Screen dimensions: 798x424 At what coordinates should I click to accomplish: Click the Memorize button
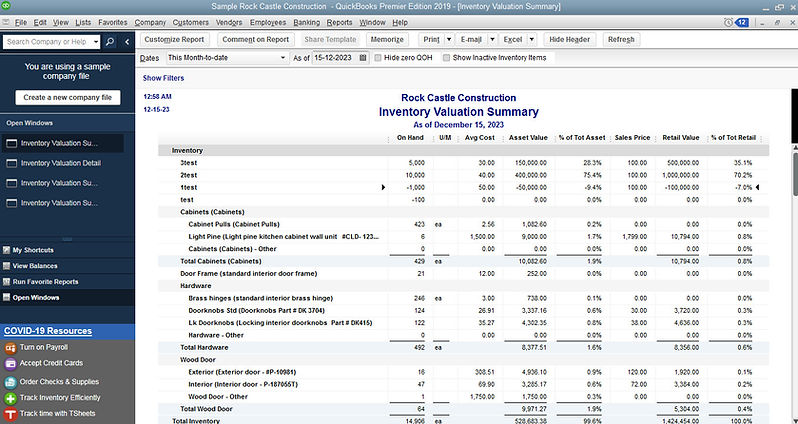[x=387, y=40]
